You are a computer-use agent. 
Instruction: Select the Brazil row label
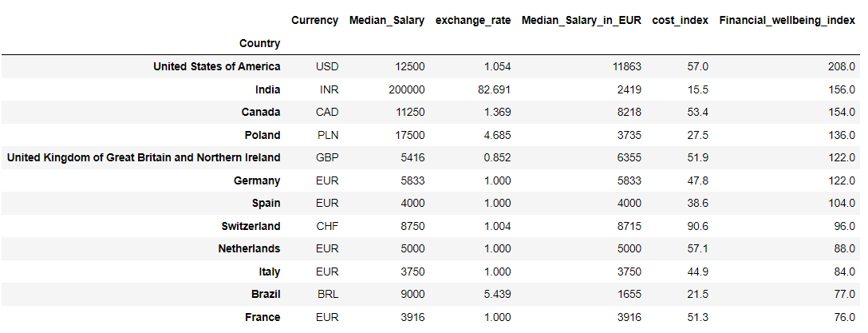[266, 294]
